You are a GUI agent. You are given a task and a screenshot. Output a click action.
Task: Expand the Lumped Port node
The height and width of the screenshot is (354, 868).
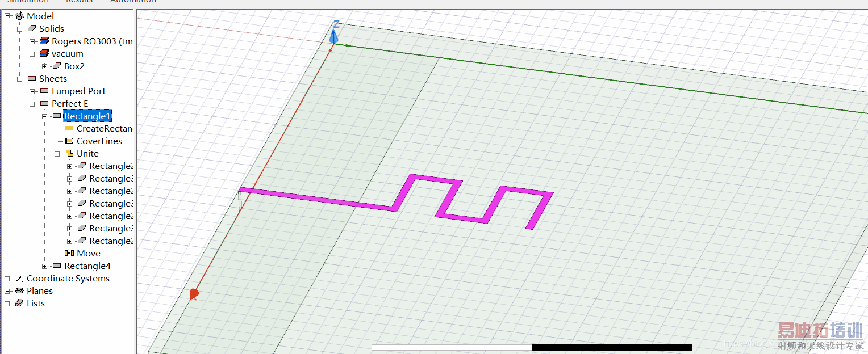(32, 91)
